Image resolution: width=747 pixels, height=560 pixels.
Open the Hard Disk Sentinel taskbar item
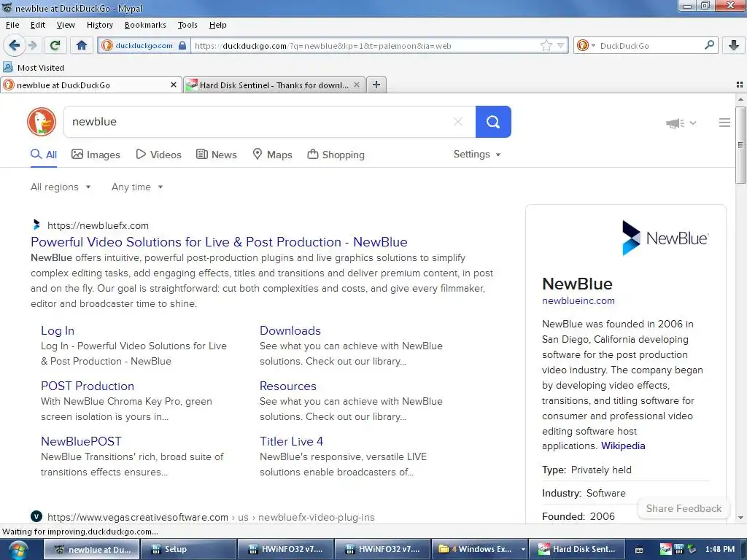pyautogui.click(x=578, y=549)
